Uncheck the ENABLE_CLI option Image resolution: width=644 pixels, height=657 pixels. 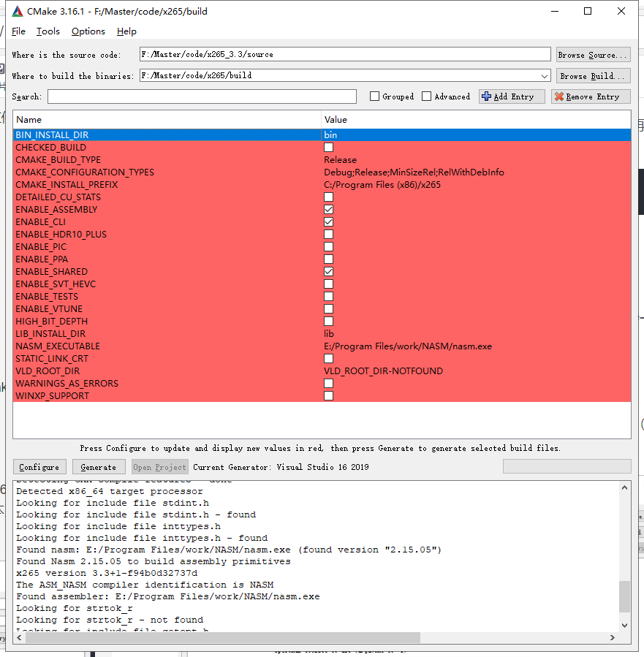point(328,221)
